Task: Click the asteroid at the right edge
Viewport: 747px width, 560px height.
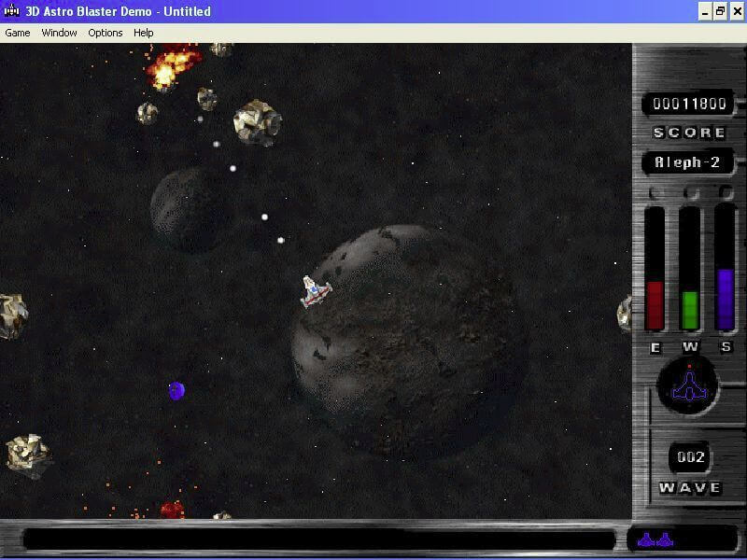Action: pyautogui.click(x=625, y=314)
